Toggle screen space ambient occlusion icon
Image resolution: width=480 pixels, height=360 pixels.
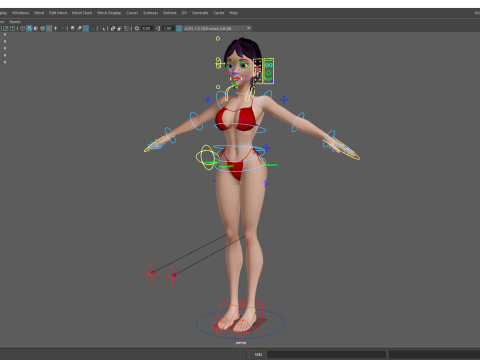coord(73,28)
